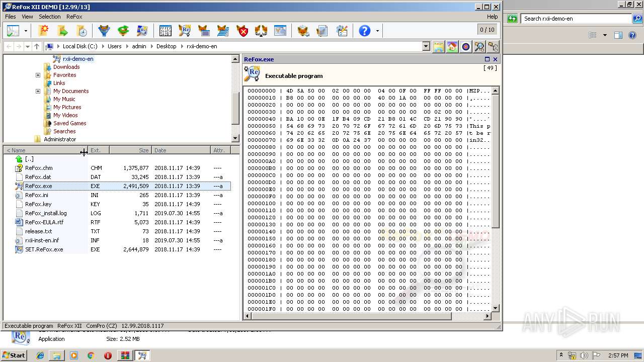Expand chevron after Users in breadcrumb
Image resolution: width=644 pixels, height=362 pixels.
pos(127,46)
